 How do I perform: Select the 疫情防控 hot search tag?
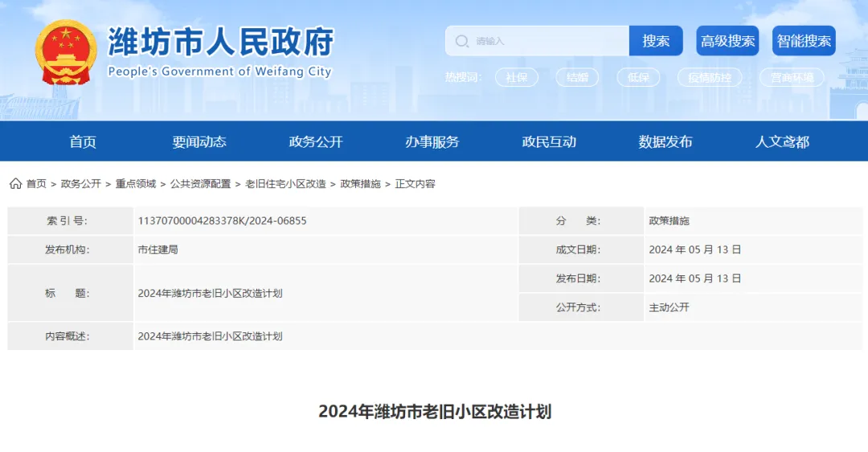(x=710, y=77)
